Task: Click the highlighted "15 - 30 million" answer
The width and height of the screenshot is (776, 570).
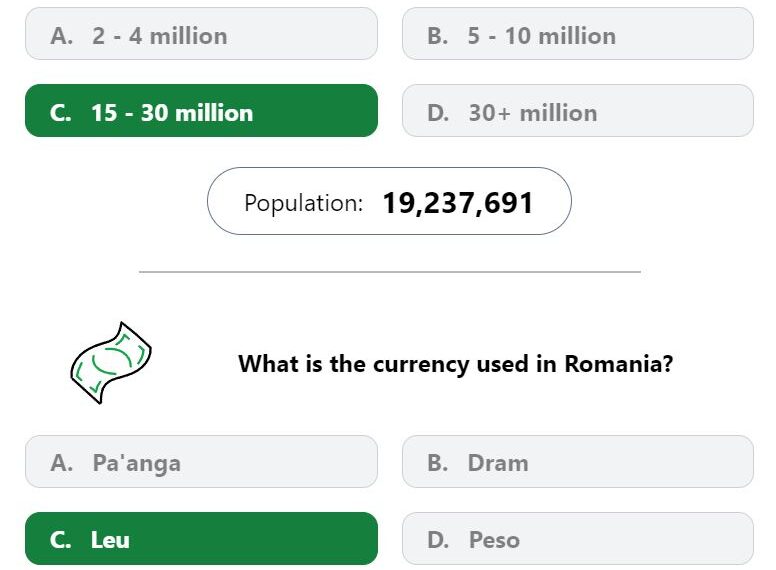Action: pyautogui.click(x=201, y=110)
